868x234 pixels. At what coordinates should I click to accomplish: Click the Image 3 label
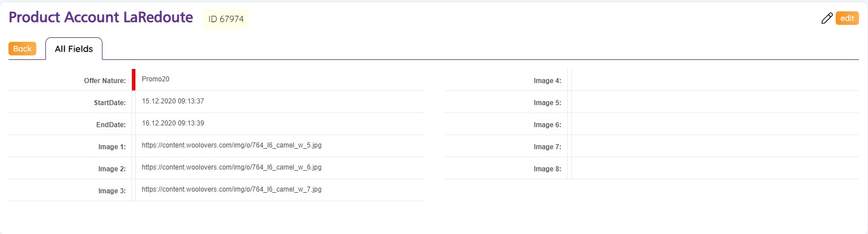pos(112,191)
